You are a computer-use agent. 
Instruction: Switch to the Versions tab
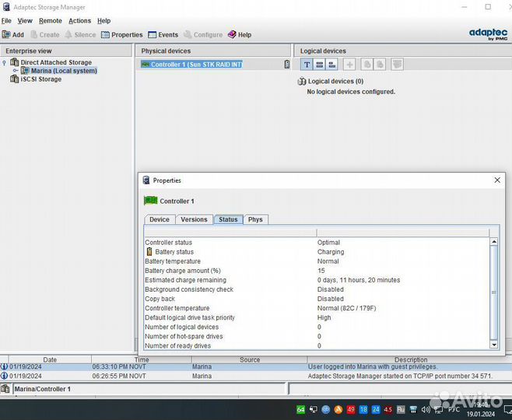[194, 219]
